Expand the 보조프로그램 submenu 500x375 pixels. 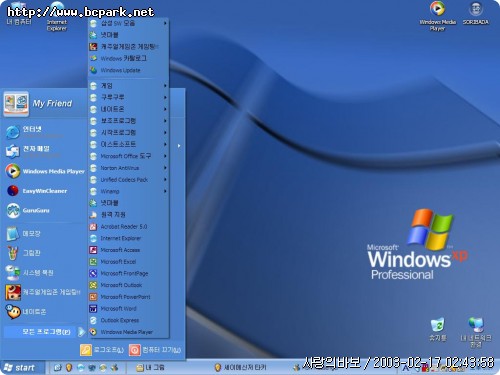click(x=128, y=121)
